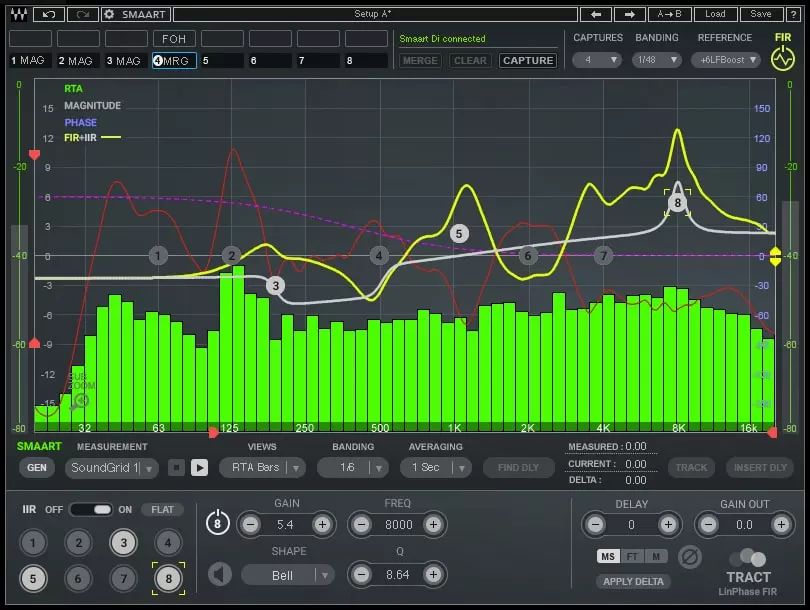
Task: Click the Waves logo icon
Action: (17, 14)
